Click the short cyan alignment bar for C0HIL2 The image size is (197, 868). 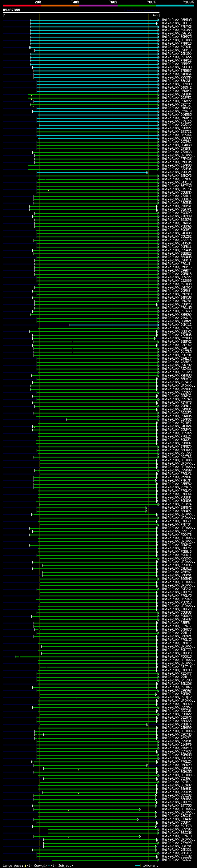click(x=115, y=325)
